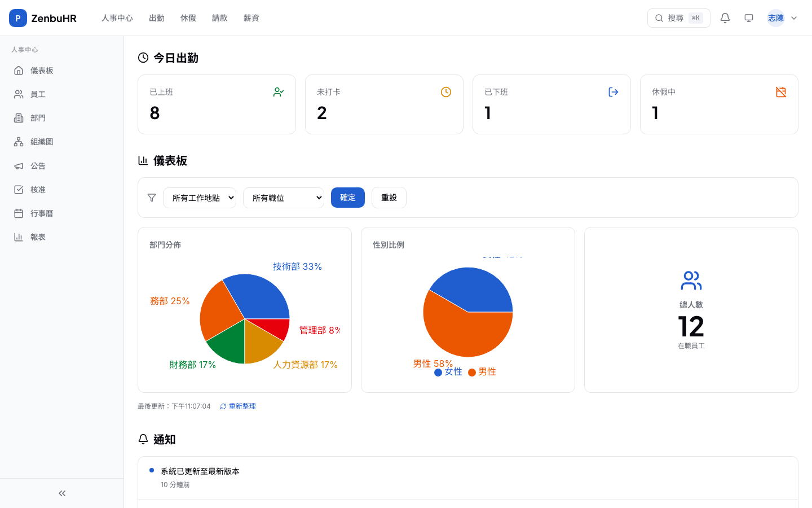Open 部門 from the sidebar
This screenshot has height=508, width=812.
pyautogui.click(x=62, y=118)
